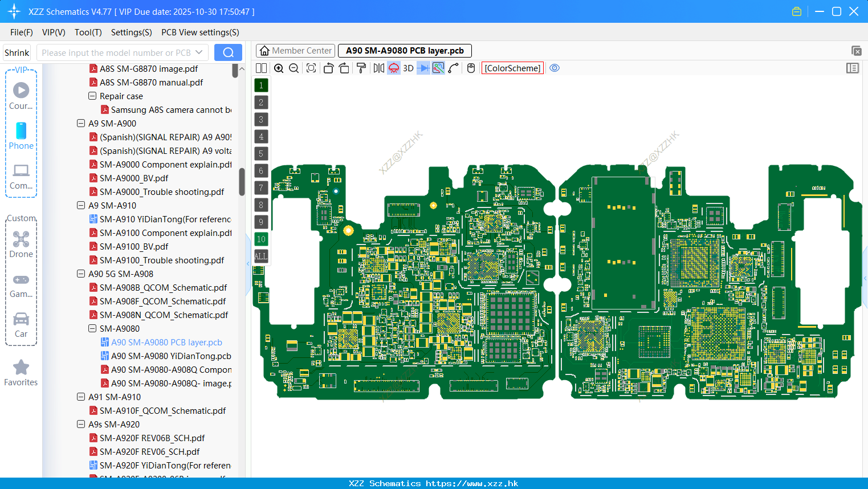Open Member Center tab
The image size is (868, 489).
pyautogui.click(x=295, y=51)
